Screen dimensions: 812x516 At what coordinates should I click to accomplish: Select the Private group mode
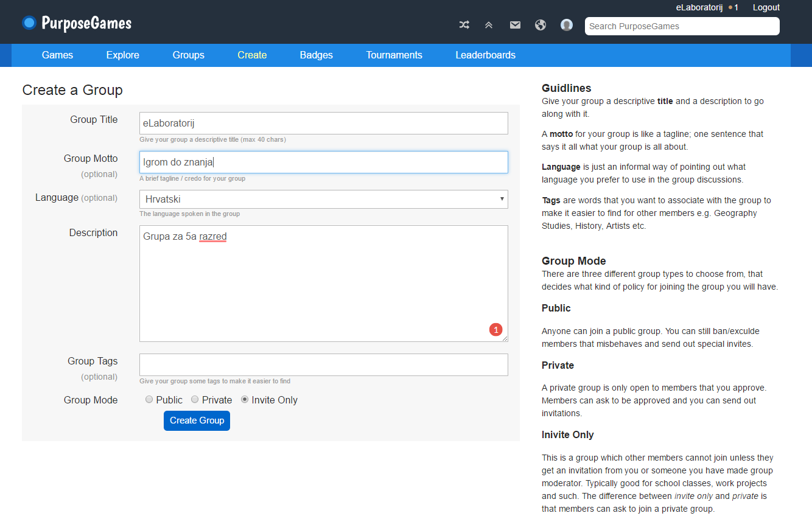tap(195, 400)
